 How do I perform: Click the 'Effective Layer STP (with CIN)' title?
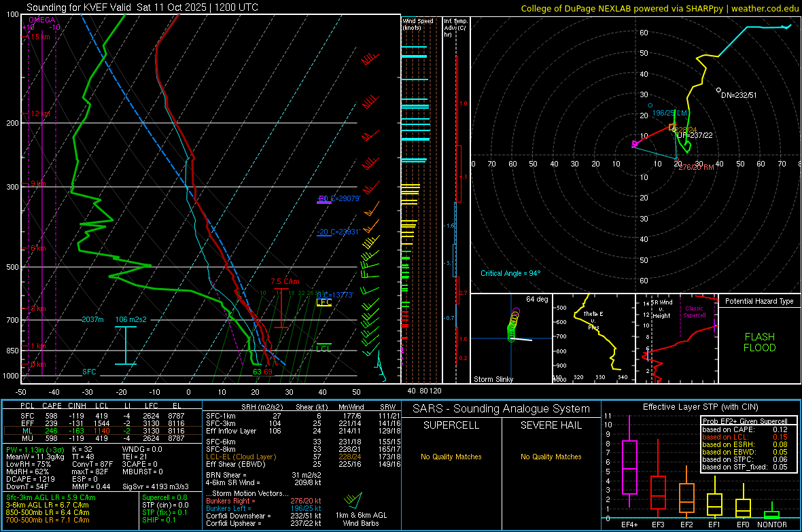[700, 407]
